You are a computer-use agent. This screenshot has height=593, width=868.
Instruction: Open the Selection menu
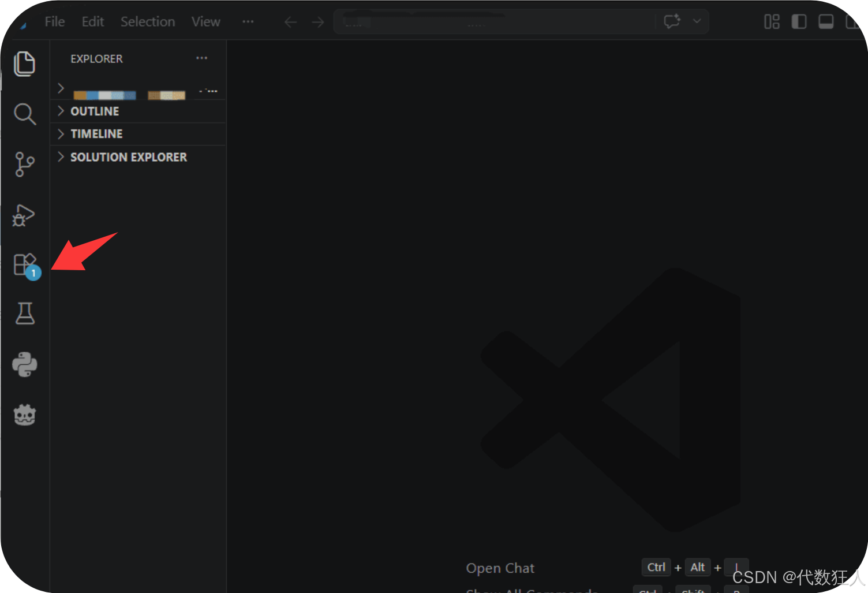click(x=148, y=22)
